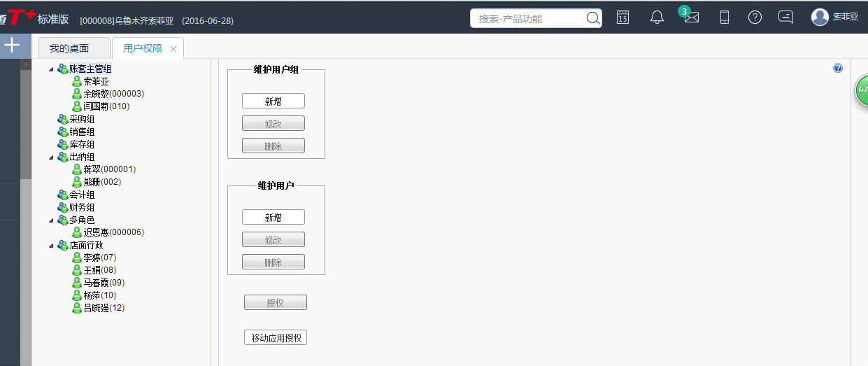The height and width of the screenshot is (366, 868).
Task: Select user 熊珊(002)
Action: pos(102,182)
